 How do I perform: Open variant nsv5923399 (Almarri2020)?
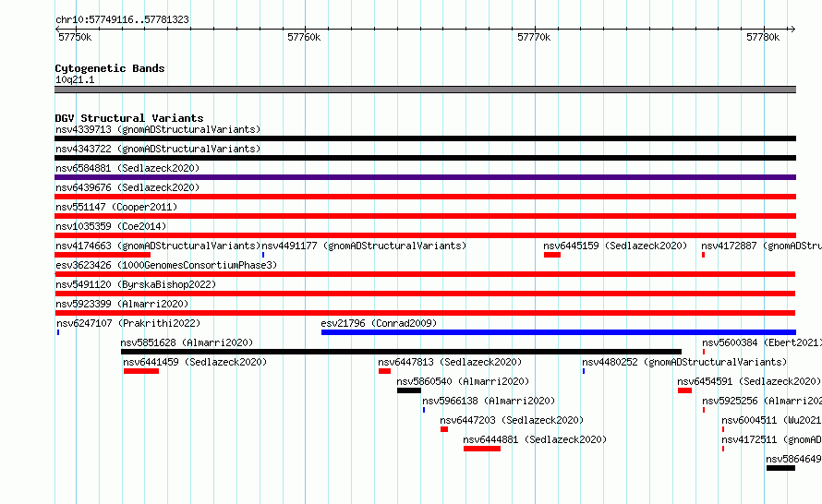click(122, 304)
